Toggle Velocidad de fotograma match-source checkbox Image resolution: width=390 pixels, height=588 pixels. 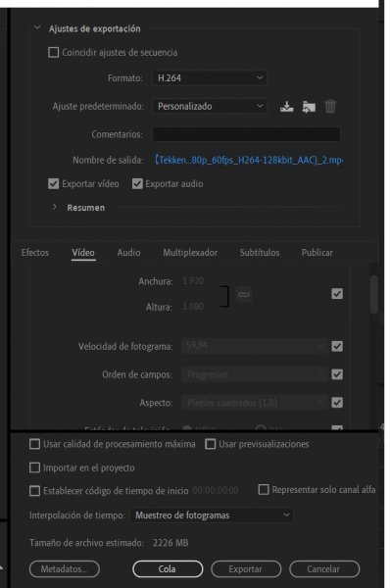pyautogui.click(x=337, y=346)
